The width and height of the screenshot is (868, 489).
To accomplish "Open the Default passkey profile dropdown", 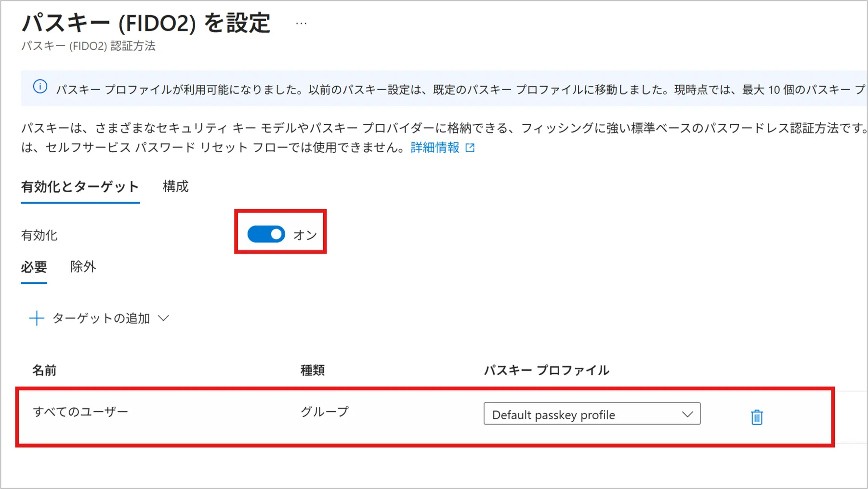I will pyautogui.click(x=592, y=414).
